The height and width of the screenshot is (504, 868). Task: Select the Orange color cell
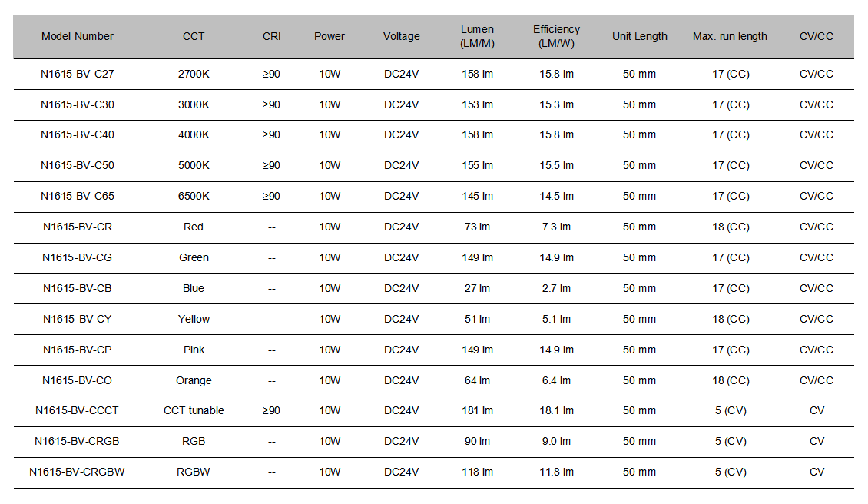[x=194, y=380]
